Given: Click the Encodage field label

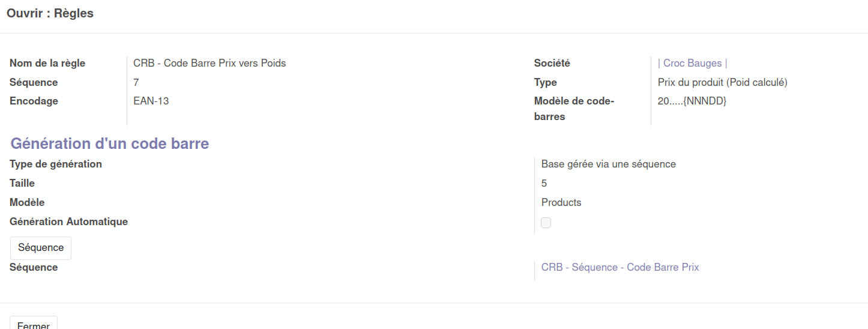Looking at the screenshot, I should 34,101.
